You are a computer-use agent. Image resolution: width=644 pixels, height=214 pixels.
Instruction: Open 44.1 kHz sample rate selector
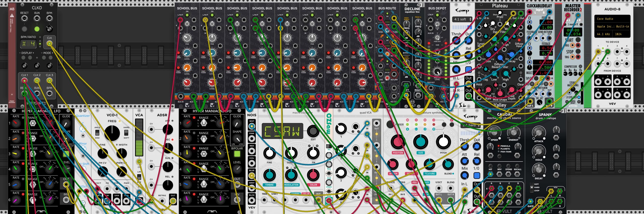[x=603, y=34]
